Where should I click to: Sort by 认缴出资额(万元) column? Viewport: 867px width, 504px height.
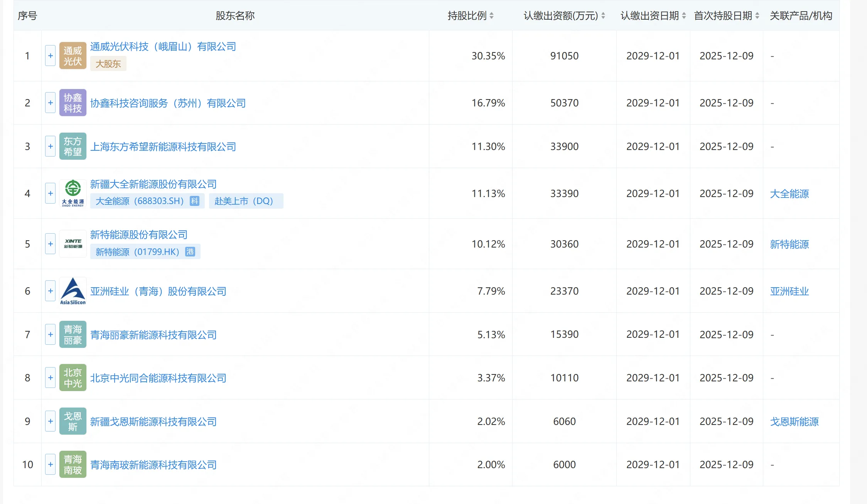click(x=603, y=16)
